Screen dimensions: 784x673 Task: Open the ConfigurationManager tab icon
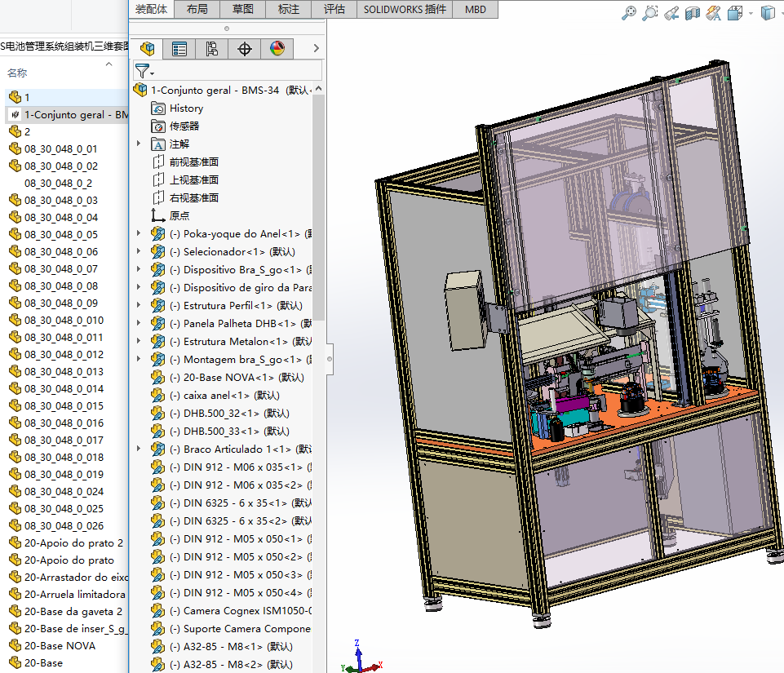click(212, 49)
